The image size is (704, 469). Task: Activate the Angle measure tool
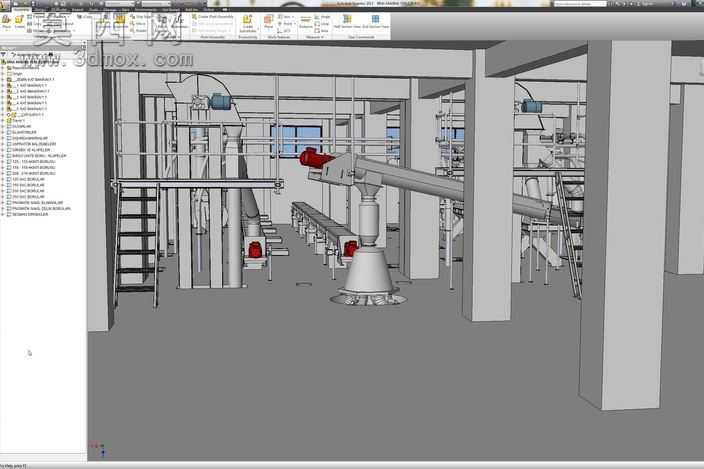click(323, 17)
